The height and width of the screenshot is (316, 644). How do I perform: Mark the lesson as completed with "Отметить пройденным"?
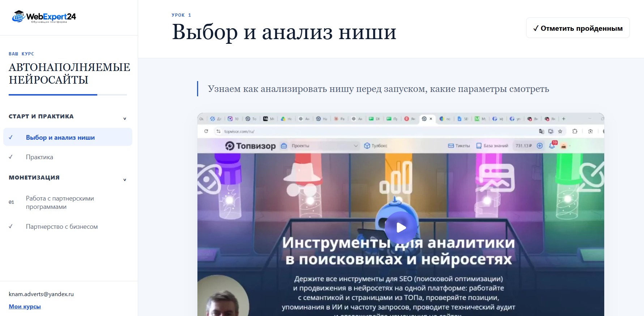pyautogui.click(x=578, y=28)
